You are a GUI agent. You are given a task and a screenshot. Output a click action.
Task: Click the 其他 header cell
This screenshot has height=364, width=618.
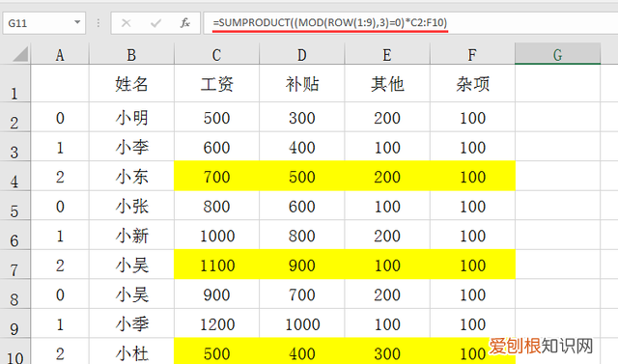point(387,83)
